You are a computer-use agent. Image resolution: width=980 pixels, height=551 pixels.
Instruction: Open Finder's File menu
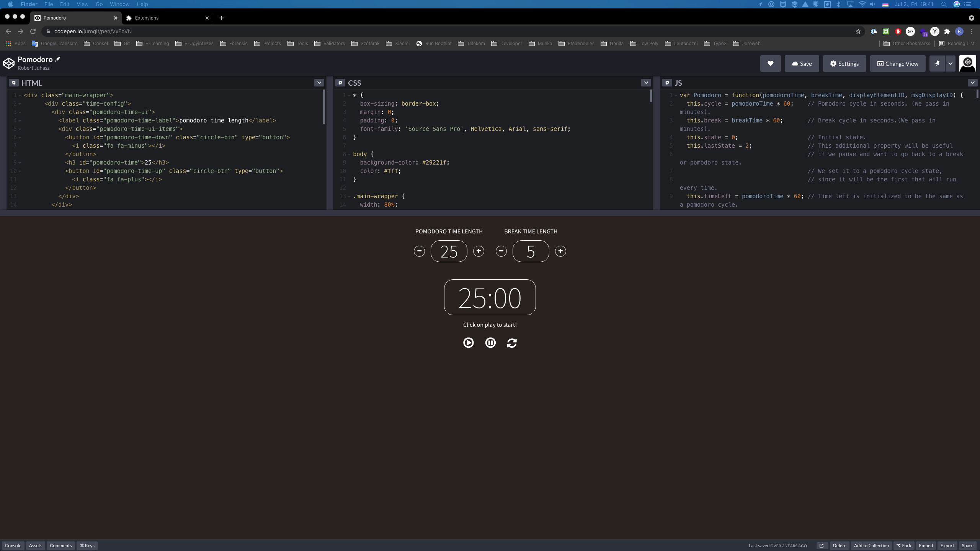click(49, 4)
